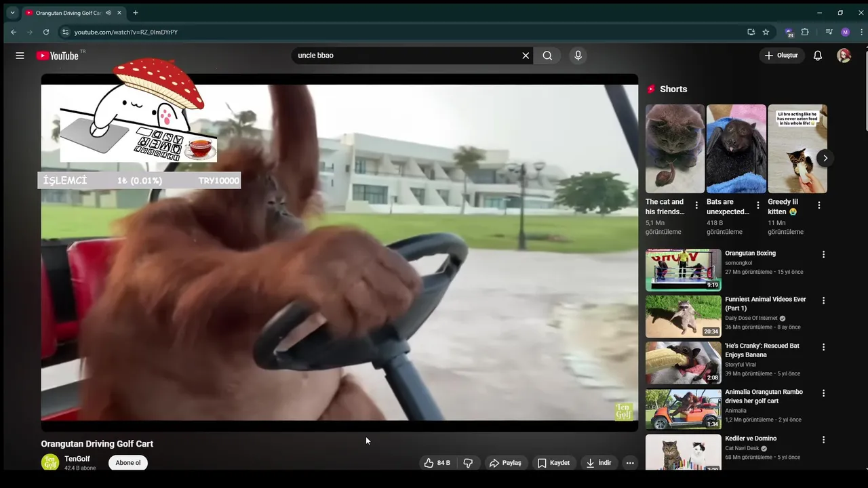The image size is (868, 488).
Task: Open options for Orangutan Boxing video
Action: (824, 255)
